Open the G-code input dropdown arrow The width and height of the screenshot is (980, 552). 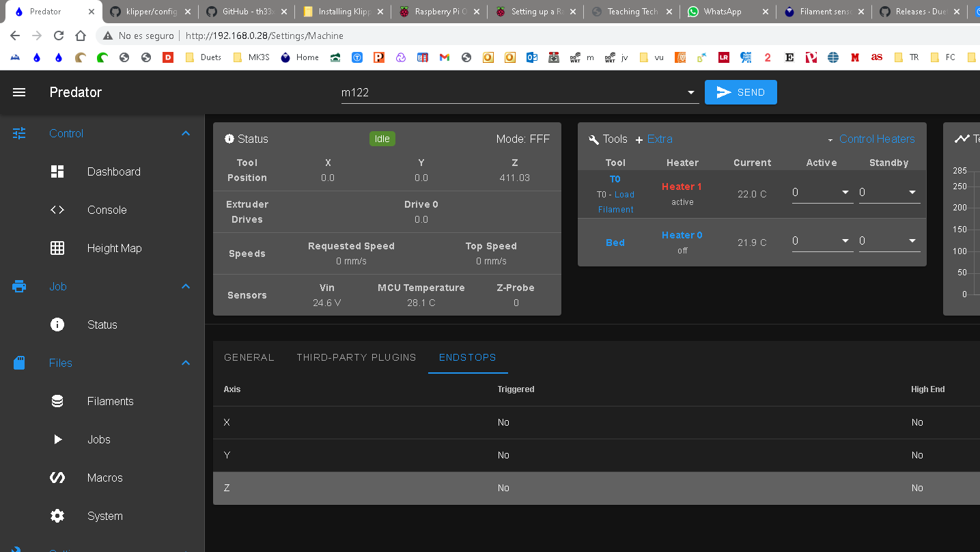[x=691, y=92]
